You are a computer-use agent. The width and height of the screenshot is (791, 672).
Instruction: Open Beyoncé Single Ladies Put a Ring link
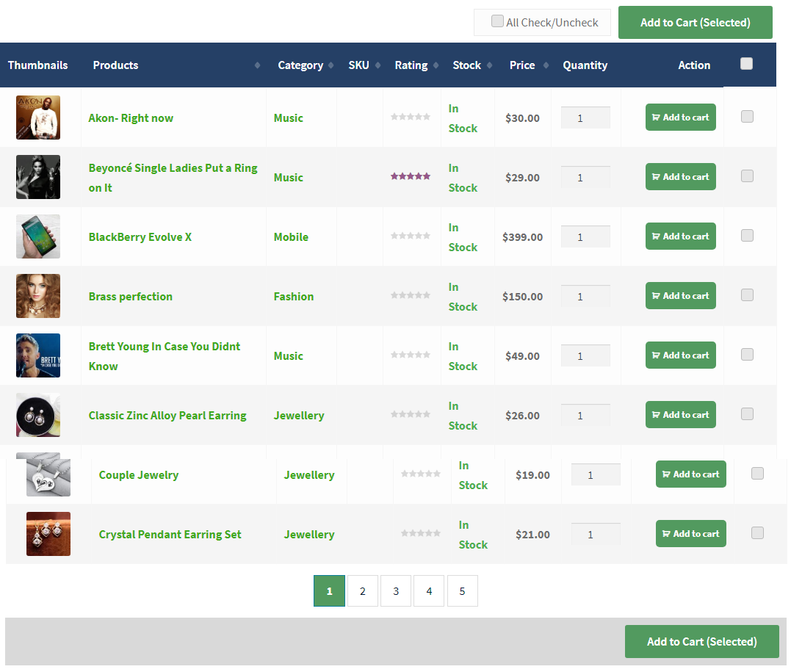click(x=173, y=178)
